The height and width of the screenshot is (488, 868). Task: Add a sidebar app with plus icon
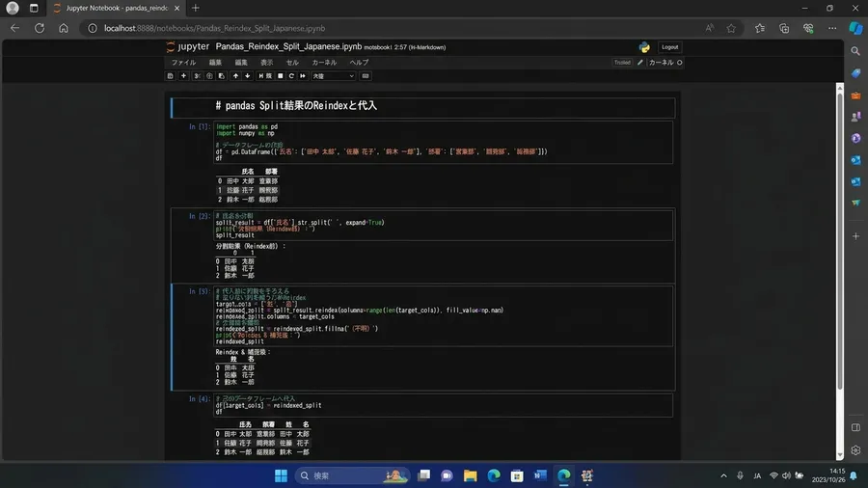point(855,236)
